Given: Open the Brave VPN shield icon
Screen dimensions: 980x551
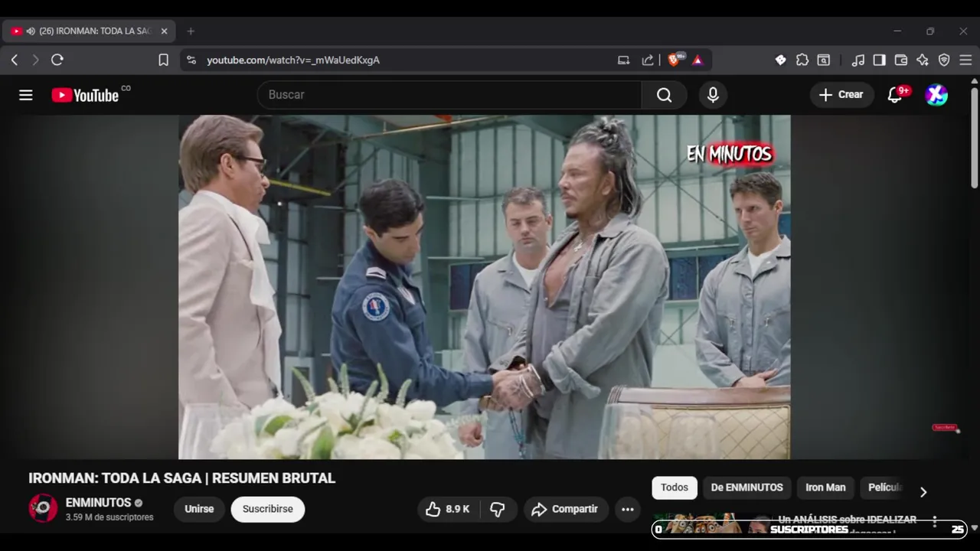Looking at the screenshot, I should click(x=944, y=60).
